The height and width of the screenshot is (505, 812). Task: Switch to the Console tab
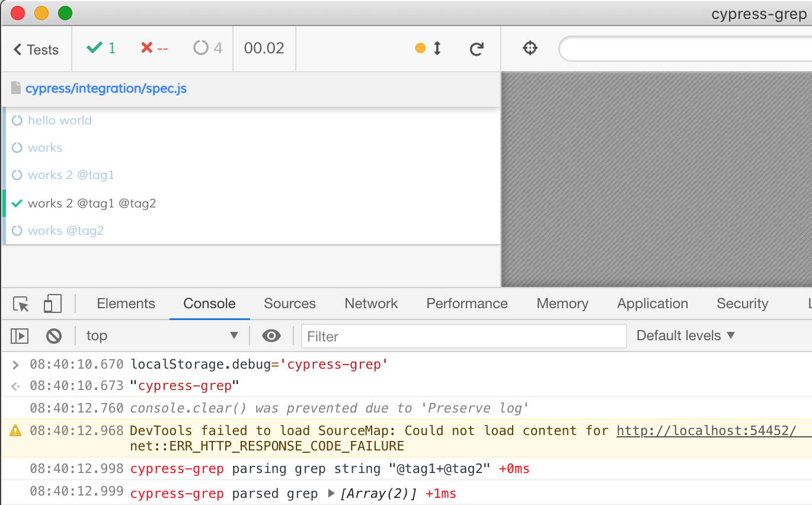pos(209,303)
